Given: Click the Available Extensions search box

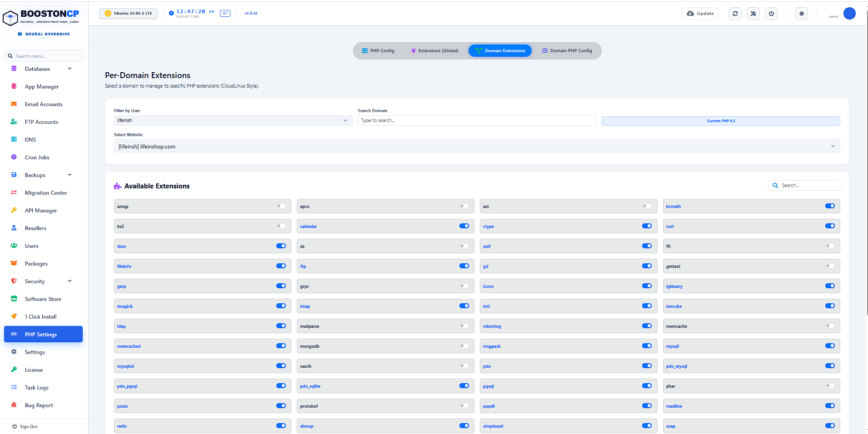Looking at the screenshot, I should (x=804, y=185).
